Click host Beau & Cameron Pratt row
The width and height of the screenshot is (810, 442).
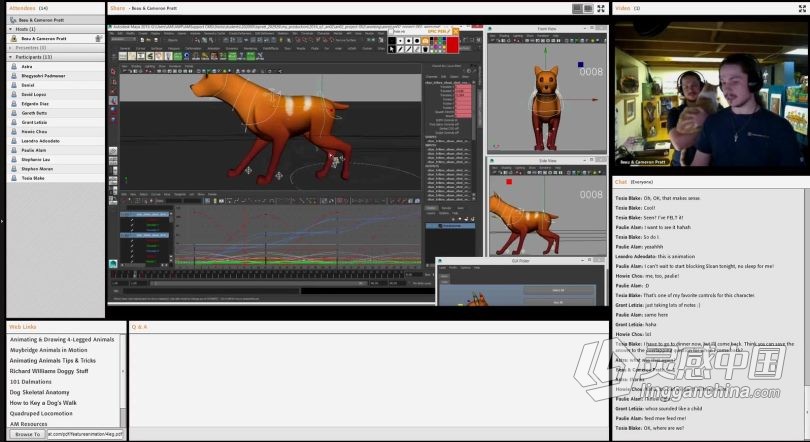coord(55,39)
